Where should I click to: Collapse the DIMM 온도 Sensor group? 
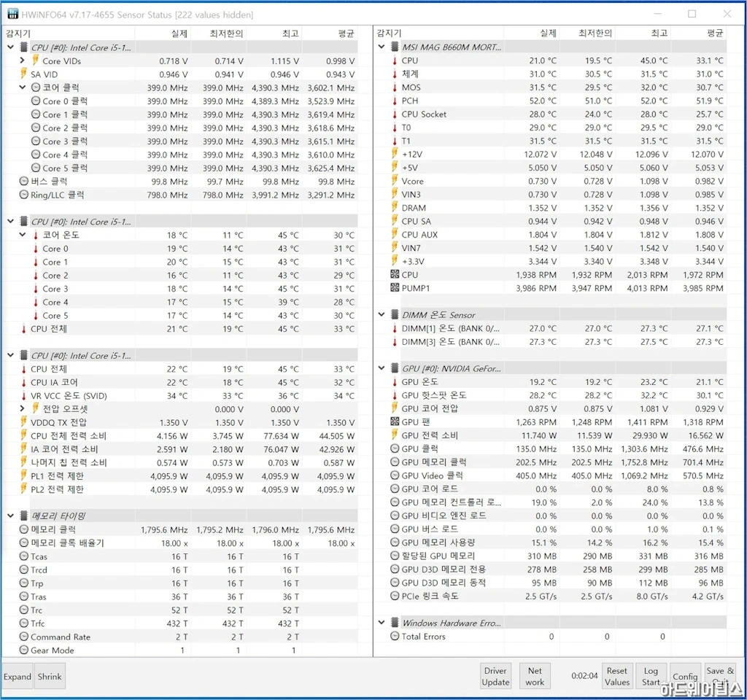381,314
